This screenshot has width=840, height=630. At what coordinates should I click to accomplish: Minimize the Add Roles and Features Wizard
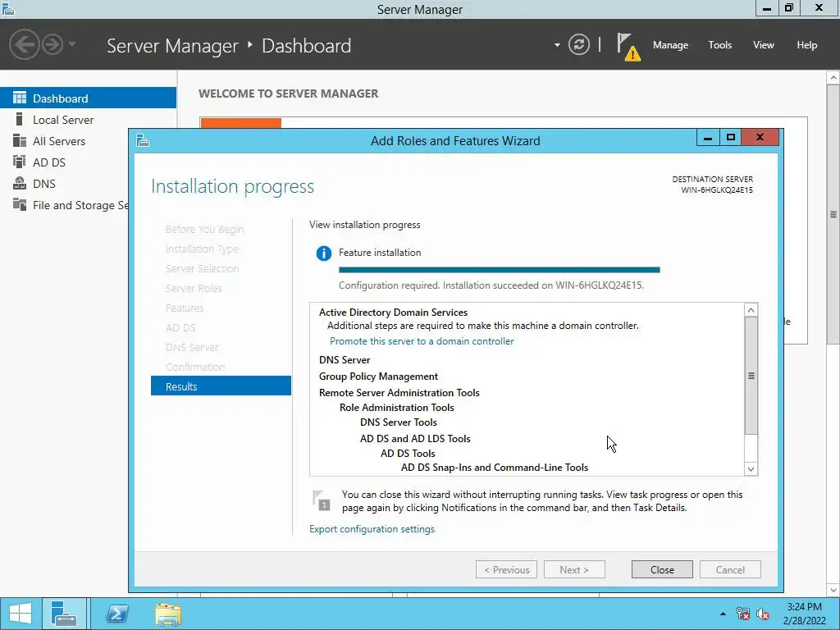click(x=708, y=138)
